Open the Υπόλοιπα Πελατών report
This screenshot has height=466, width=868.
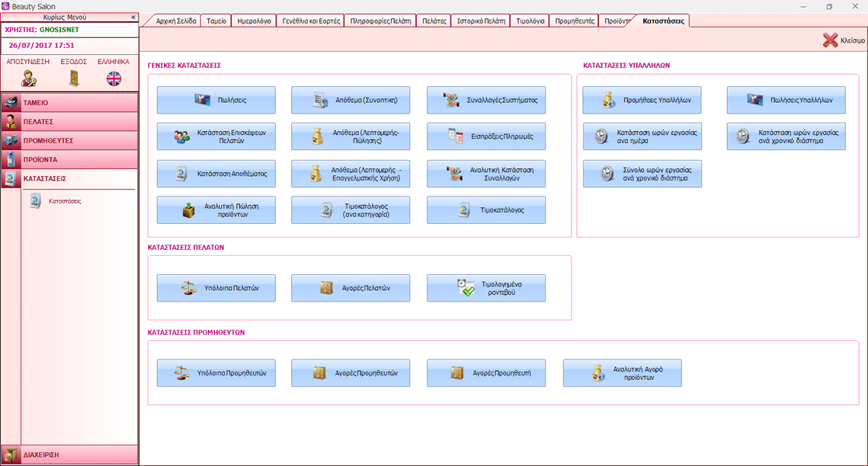click(216, 289)
